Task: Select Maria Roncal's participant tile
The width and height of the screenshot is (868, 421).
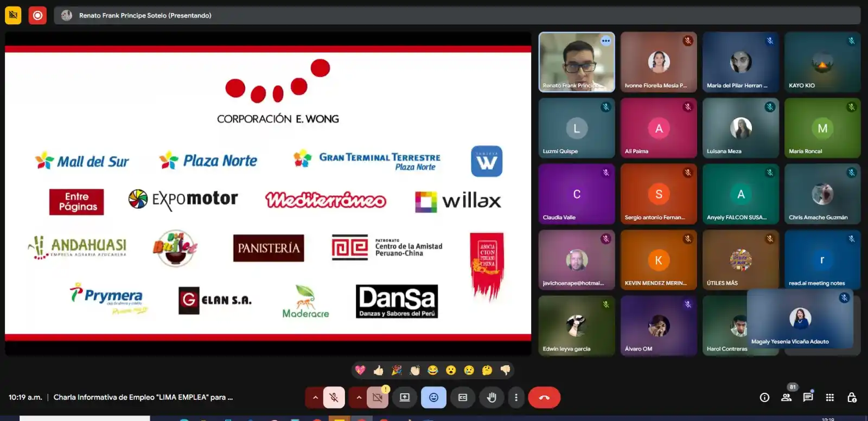Action: (822, 128)
